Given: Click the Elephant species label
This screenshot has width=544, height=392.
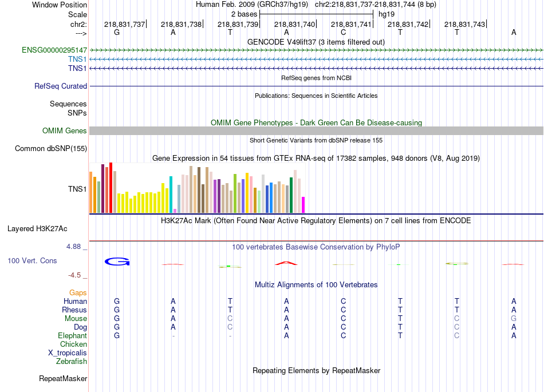Looking at the screenshot, I should click(72, 335).
